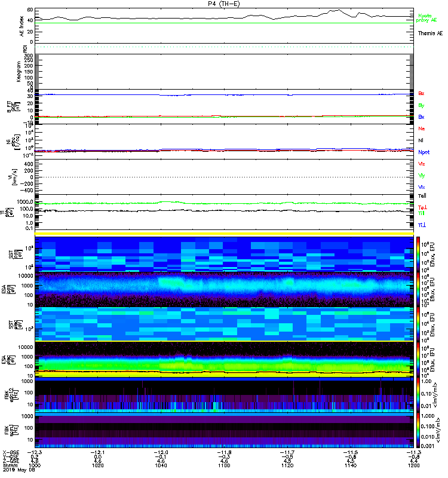Screen dimensions: 448x478
Task: Click the FBK edc12 wave spectrogram panel
Action: click(x=224, y=395)
